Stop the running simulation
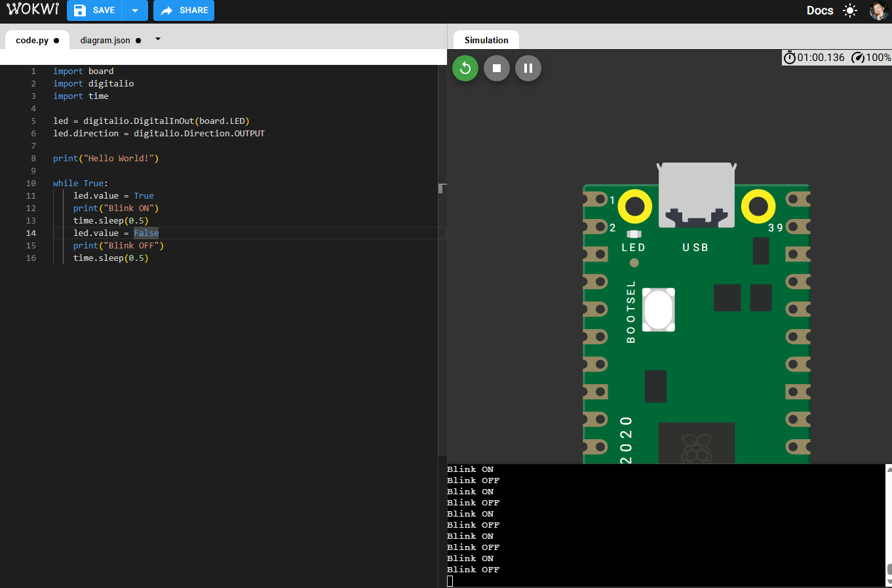The height and width of the screenshot is (588, 892). coord(496,68)
